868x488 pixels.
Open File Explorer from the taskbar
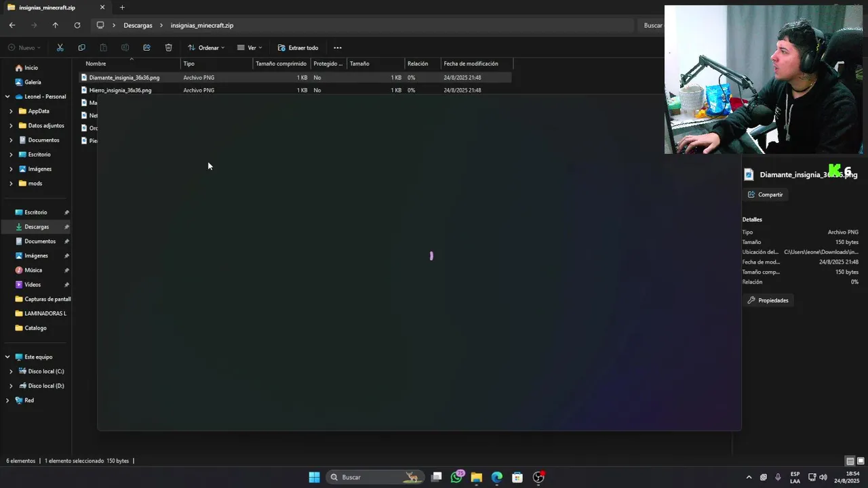pos(477,477)
